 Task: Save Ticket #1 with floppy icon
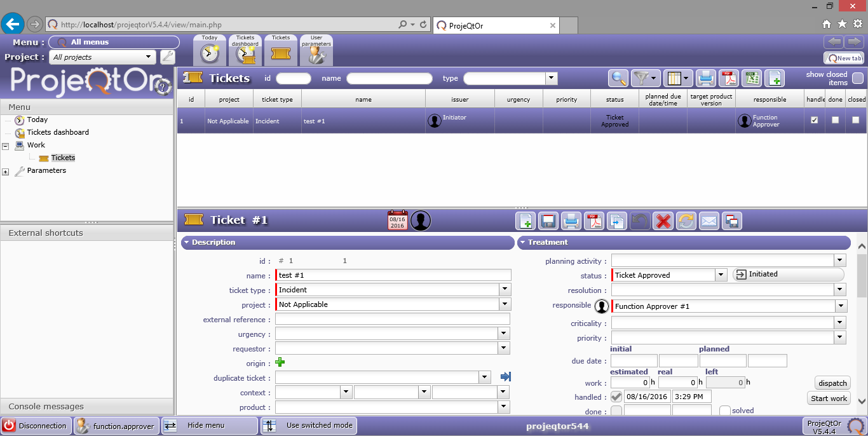click(x=548, y=221)
